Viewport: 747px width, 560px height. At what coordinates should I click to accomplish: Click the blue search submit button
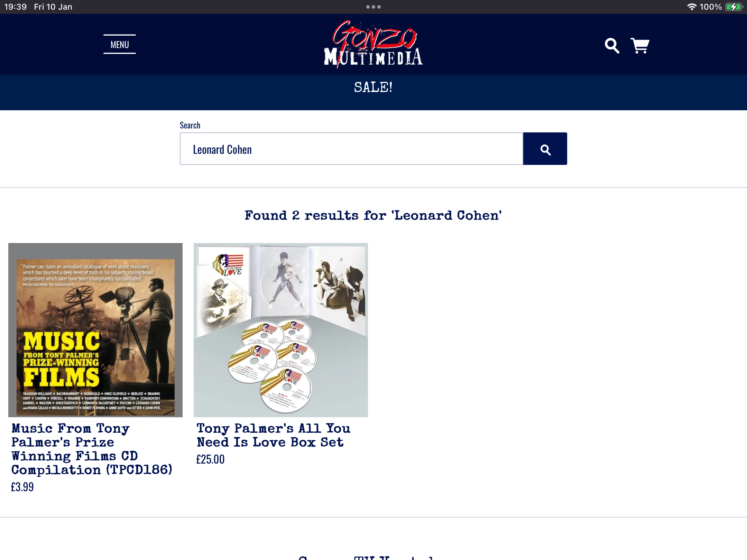(545, 149)
